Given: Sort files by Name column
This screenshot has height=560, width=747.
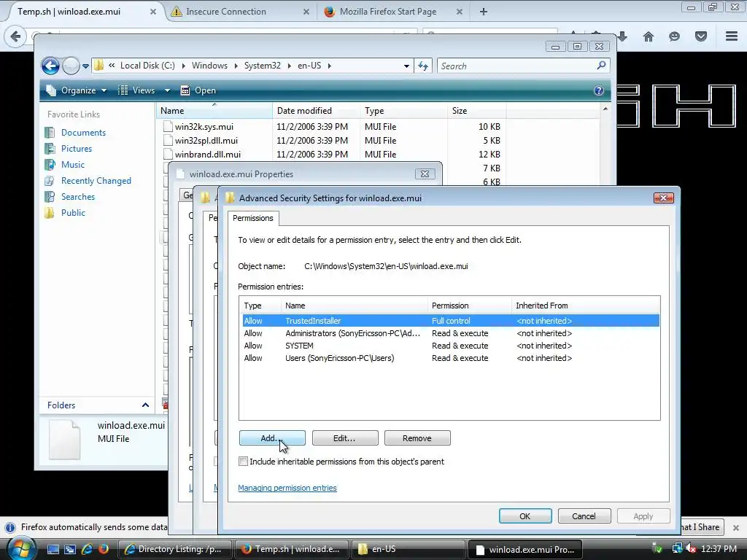Looking at the screenshot, I should point(214,111).
